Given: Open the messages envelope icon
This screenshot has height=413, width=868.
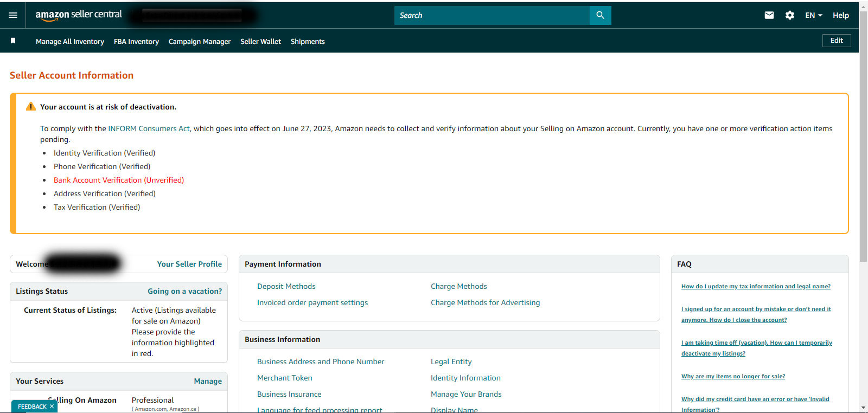Looking at the screenshot, I should point(769,15).
